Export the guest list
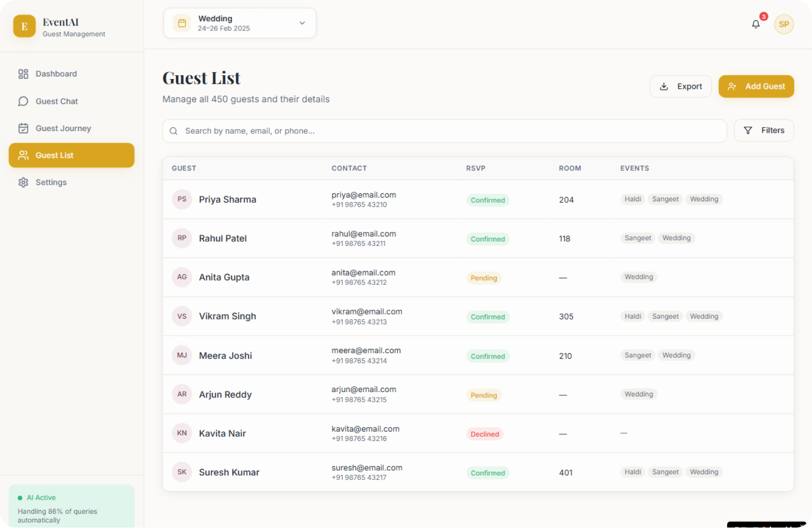The image size is (812, 528). click(680, 87)
